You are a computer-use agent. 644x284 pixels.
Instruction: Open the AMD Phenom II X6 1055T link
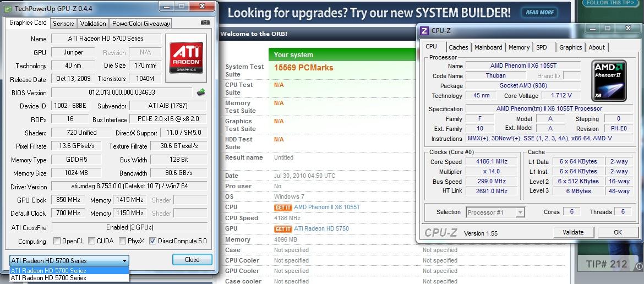click(327, 207)
